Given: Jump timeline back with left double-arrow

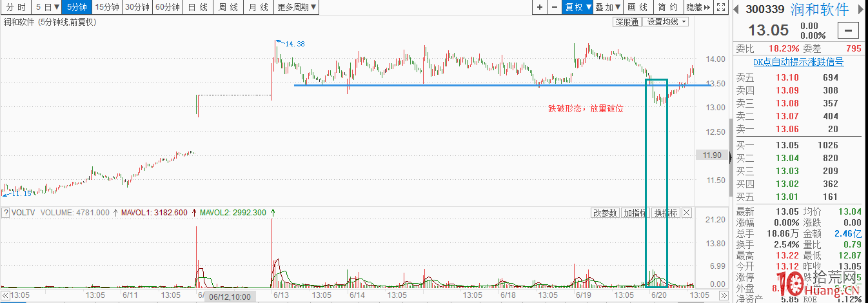Looking at the screenshot, I should [x=6, y=295].
